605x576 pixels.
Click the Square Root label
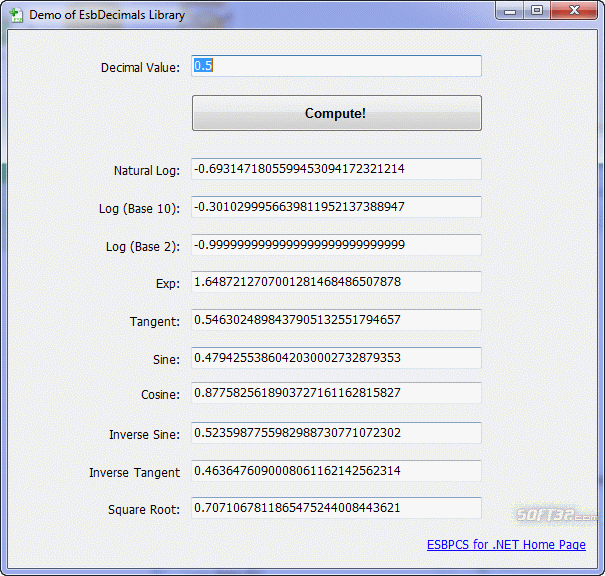[x=144, y=510]
